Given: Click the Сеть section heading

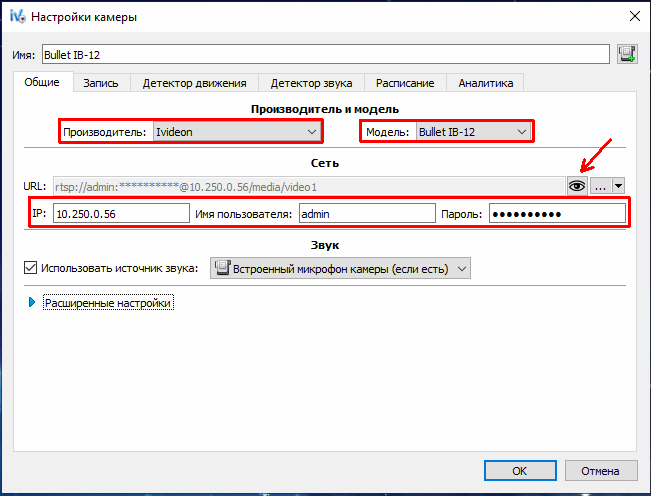Looking at the screenshot, I should [x=325, y=163].
